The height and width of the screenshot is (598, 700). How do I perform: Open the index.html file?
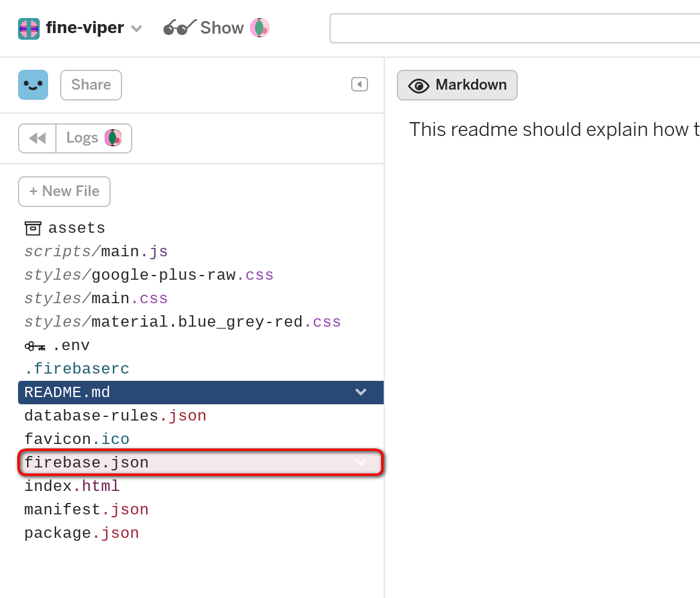click(72, 485)
